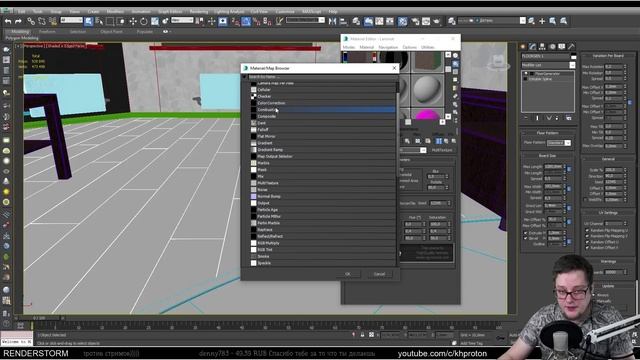Select the Noise map entry
The image size is (640, 360).
point(323,190)
